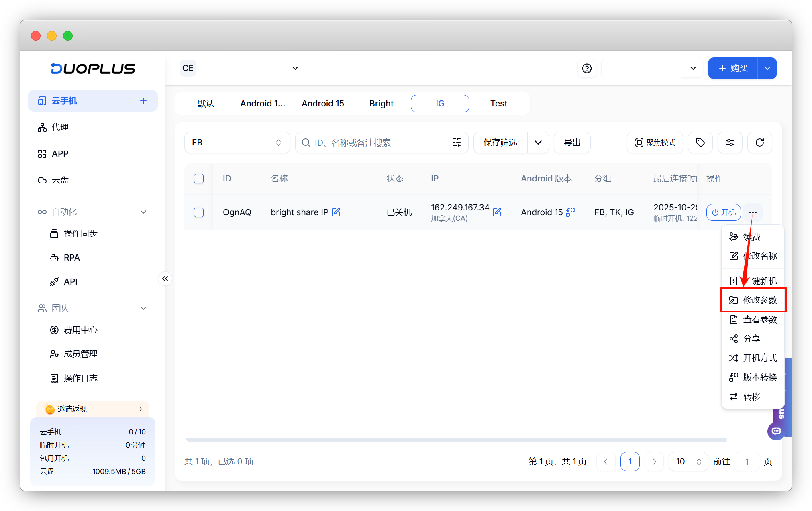
Task: Collapse the sidebar with double-arrow button
Action: pos(165,279)
